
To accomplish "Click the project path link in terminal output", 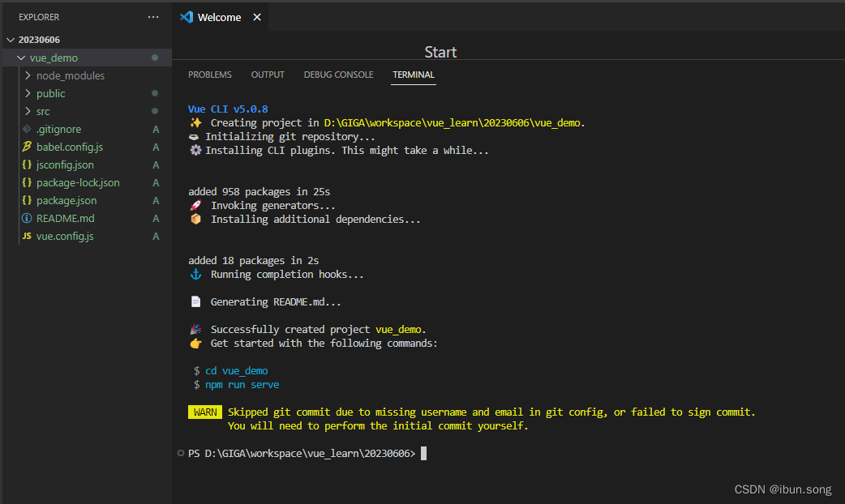I will point(453,123).
